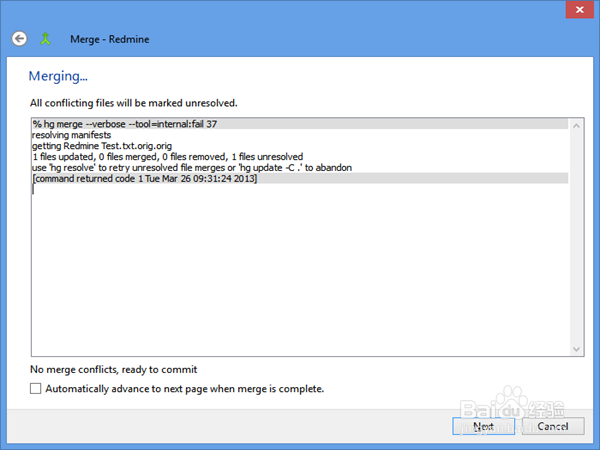Click the output log scrollbar down arrow
The width and height of the screenshot is (600, 450).
click(x=575, y=348)
